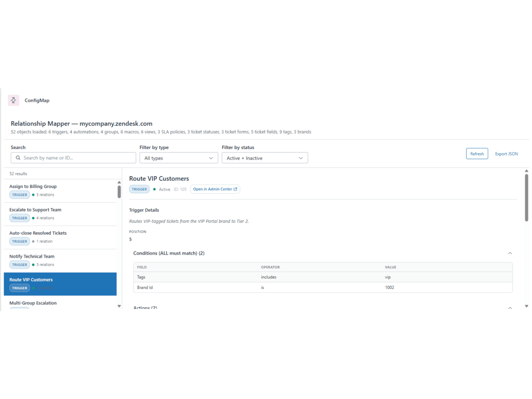Click the value 'vip' cell

[388, 277]
